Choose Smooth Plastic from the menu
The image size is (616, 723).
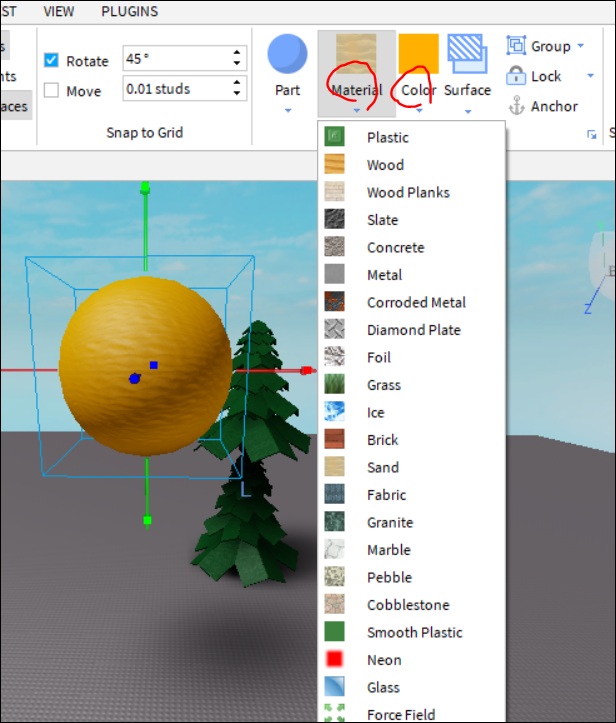(411, 632)
